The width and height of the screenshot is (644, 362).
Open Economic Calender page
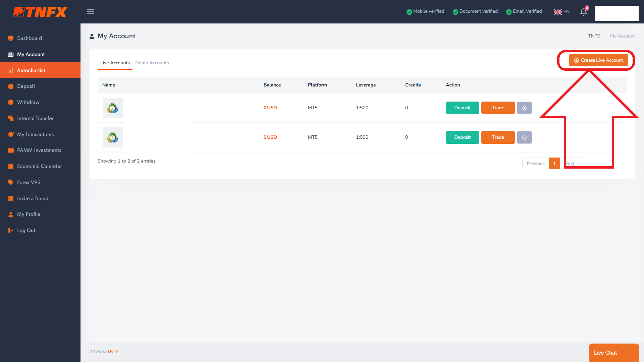(40, 166)
